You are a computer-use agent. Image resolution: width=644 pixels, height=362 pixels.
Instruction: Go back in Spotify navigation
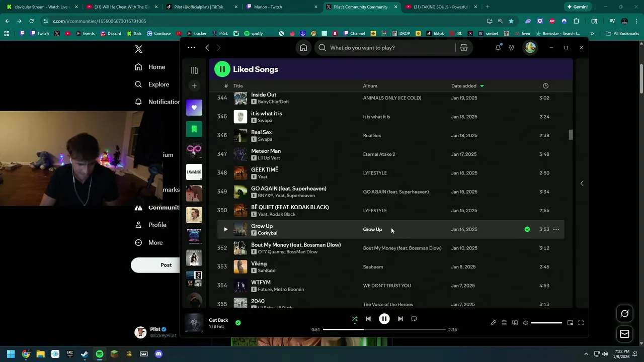(207, 47)
